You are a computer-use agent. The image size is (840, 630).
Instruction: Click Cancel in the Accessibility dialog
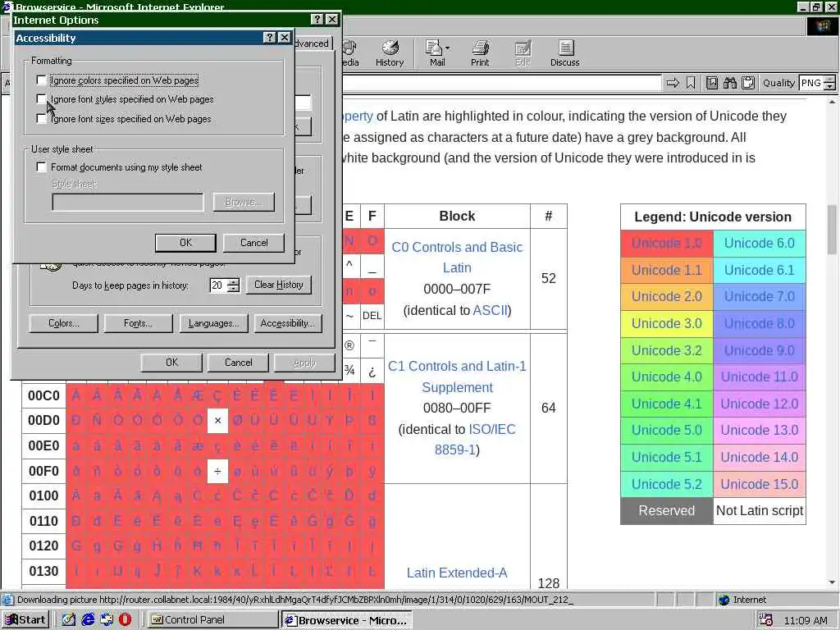pyautogui.click(x=254, y=243)
